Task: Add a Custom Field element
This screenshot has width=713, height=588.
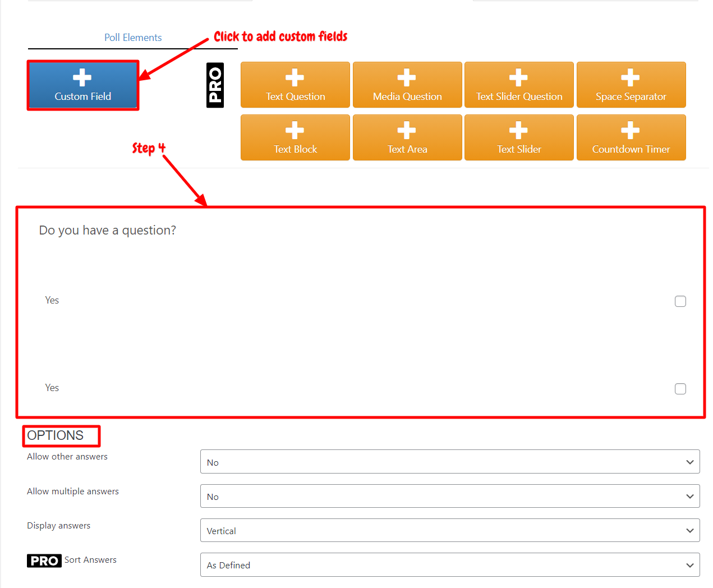Action: pyautogui.click(x=83, y=85)
